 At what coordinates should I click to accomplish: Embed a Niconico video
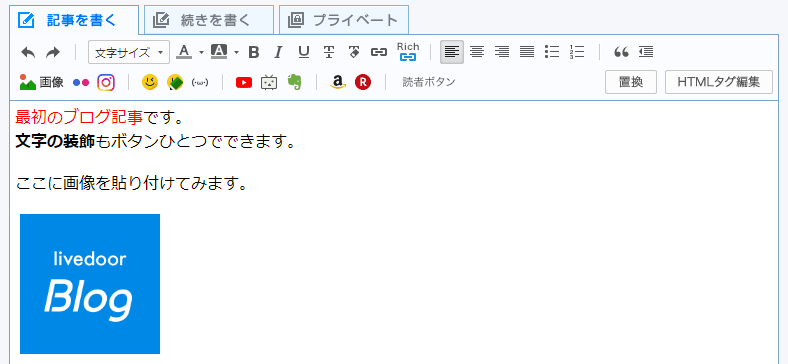(269, 82)
